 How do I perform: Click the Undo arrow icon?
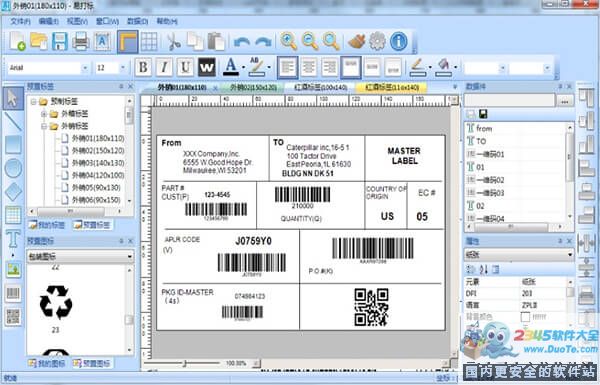click(241, 41)
